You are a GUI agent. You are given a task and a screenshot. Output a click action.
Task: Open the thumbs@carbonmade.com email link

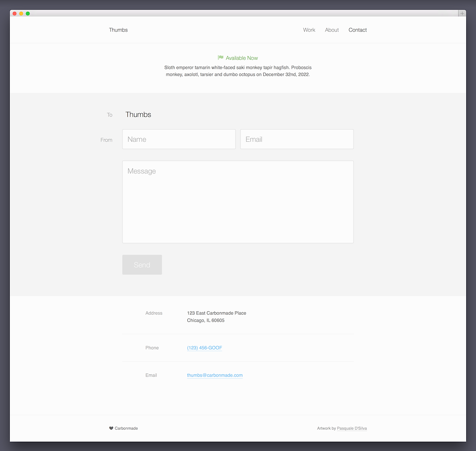pyautogui.click(x=215, y=375)
